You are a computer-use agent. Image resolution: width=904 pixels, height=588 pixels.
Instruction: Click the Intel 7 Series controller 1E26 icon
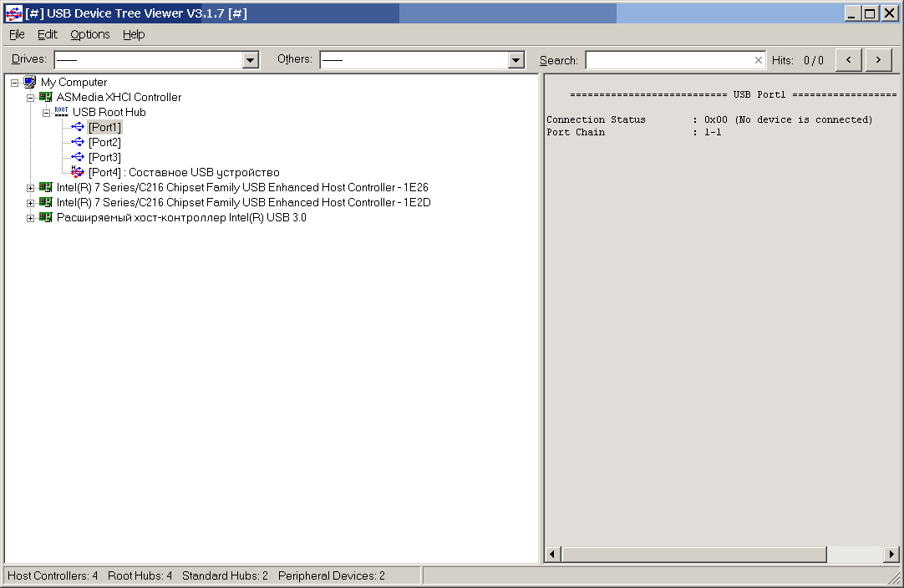(x=45, y=187)
